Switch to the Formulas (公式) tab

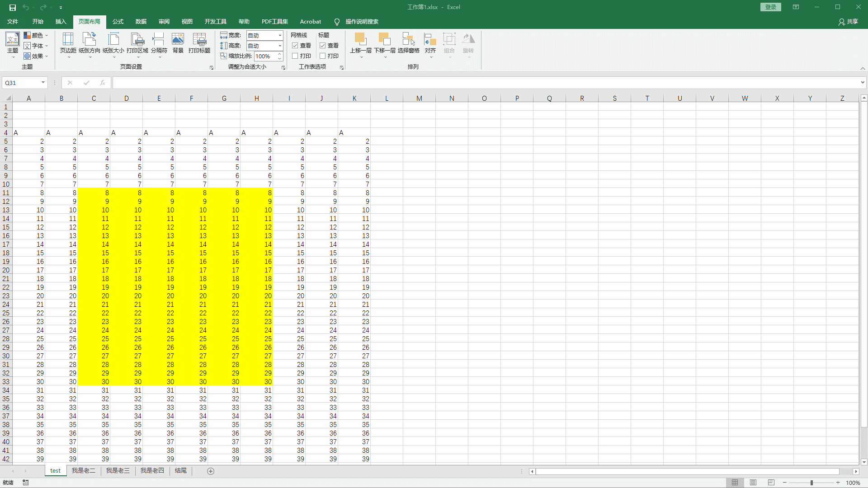tap(118, 22)
